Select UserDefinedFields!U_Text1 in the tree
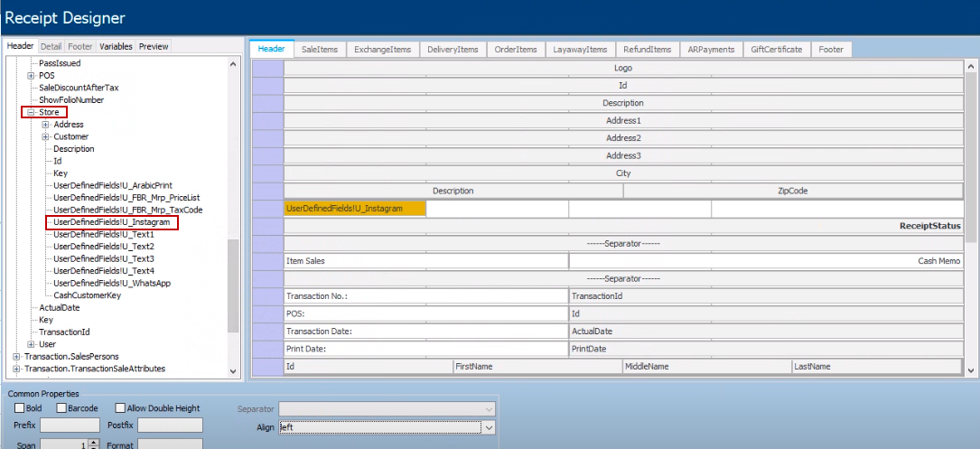Viewport: 980px width, 449px height. [x=103, y=235]
